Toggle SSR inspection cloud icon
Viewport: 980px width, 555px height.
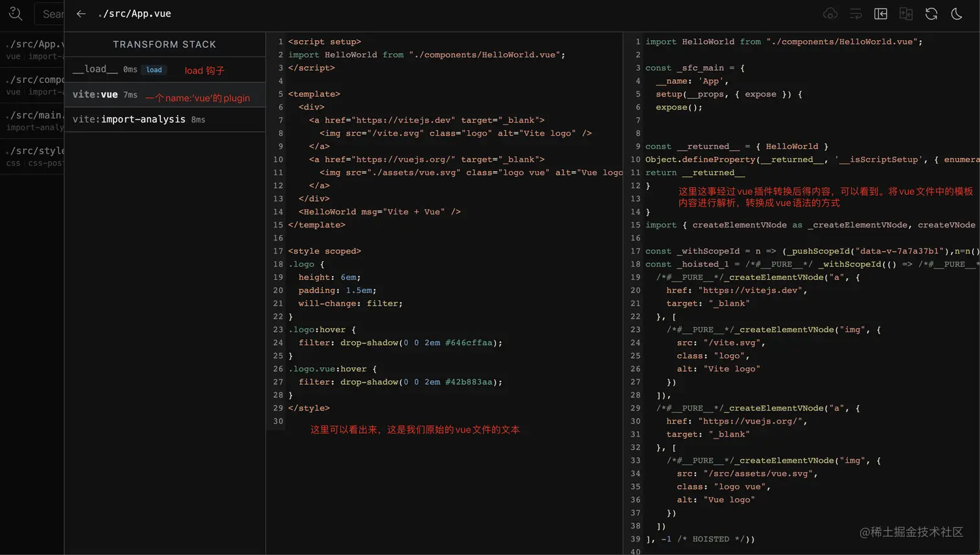click(830, 14)
